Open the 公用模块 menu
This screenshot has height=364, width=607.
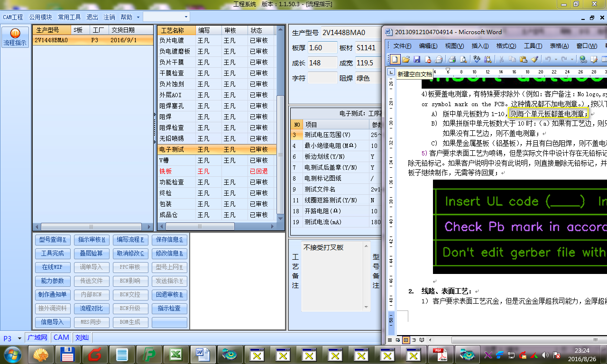click(40, 17)
